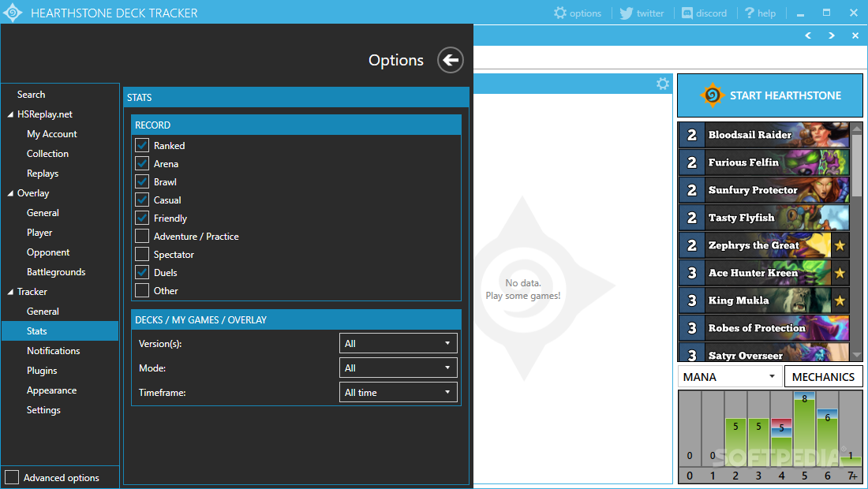Click the Hearthstone swirl icon on start button
The width and height of the screenshot is (868, 489).
[x=713, y=95]
